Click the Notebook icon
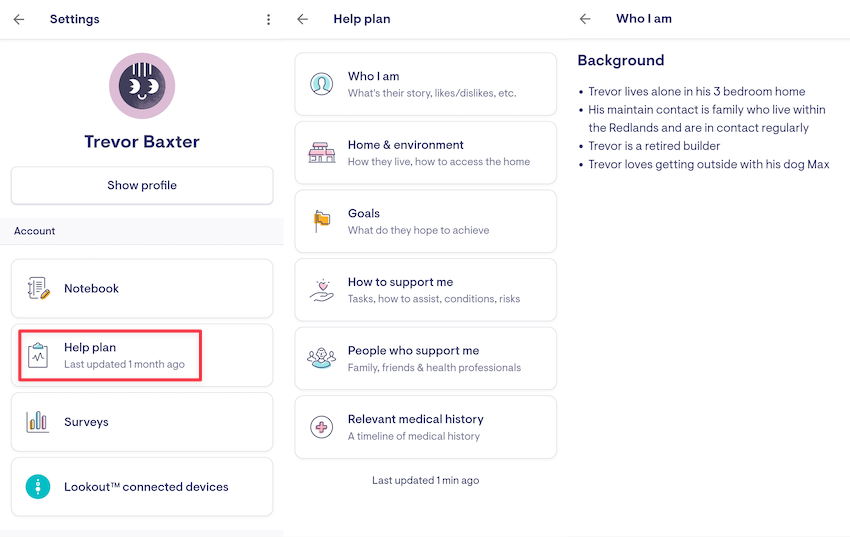This screenshot has height=537, width=850. point(38,289)
